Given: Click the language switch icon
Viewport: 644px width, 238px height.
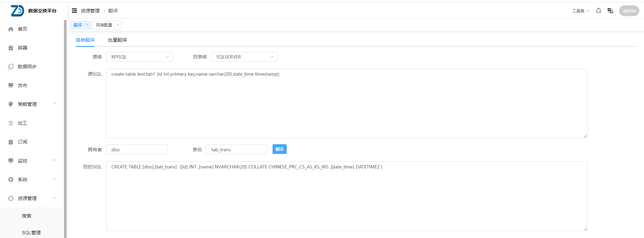Looking at the screenshot, I should click(x=610, y=11).
